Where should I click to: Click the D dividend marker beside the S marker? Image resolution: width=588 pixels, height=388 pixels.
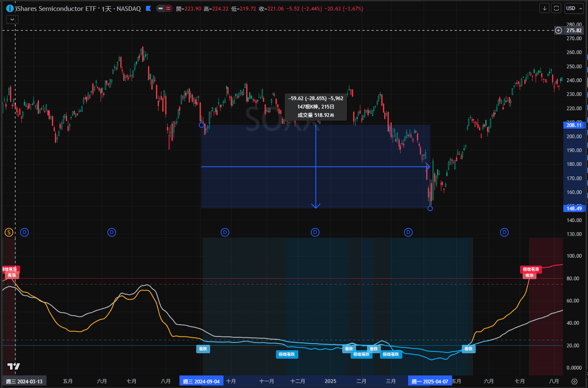tap(24, 232)
